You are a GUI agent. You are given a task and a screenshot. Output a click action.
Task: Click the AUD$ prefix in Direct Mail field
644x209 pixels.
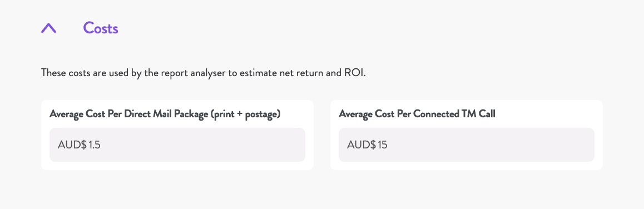click(x=72, y=145)
